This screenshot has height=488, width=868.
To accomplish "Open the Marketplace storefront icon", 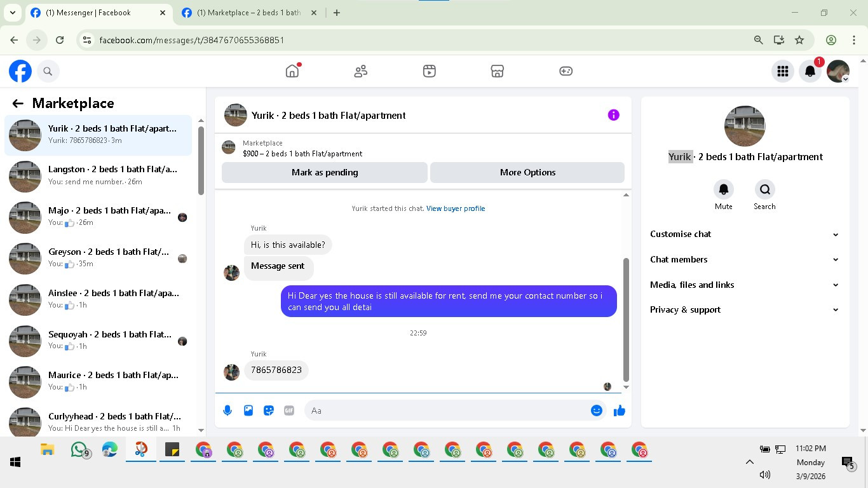I will [x=498, y=71].
